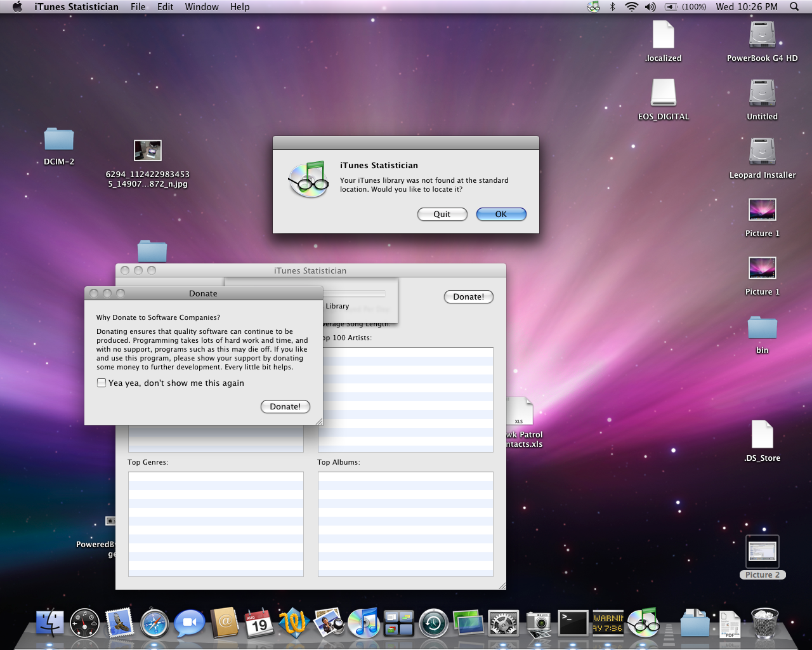The height and width of the screenshot is (650, 812).
Task: Click the Finder icon in the Dock
Action: 50,623
